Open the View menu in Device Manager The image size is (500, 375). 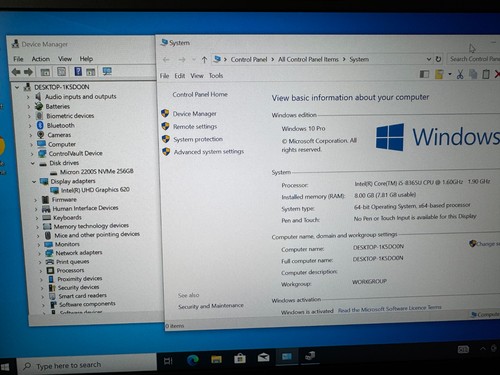pos(65,59)
